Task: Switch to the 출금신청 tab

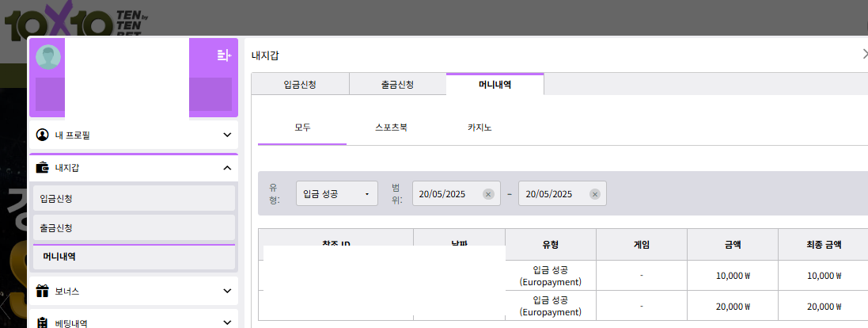Action: pyautogui.click(x=397, y=84)
